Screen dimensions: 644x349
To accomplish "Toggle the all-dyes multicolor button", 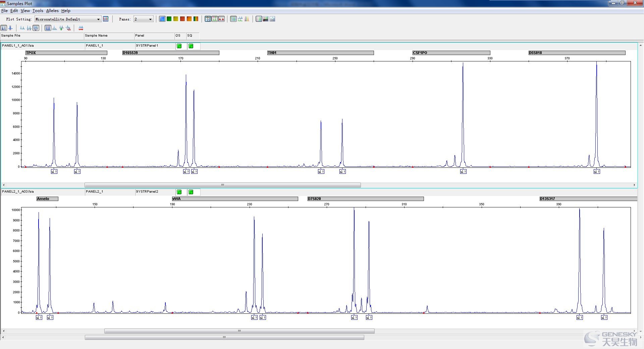I will click(x=196, y=19).
